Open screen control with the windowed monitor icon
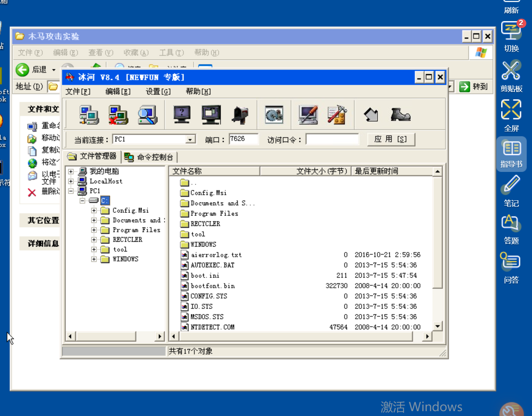This screenshot has width=532, height=416. tap(211, 115)
